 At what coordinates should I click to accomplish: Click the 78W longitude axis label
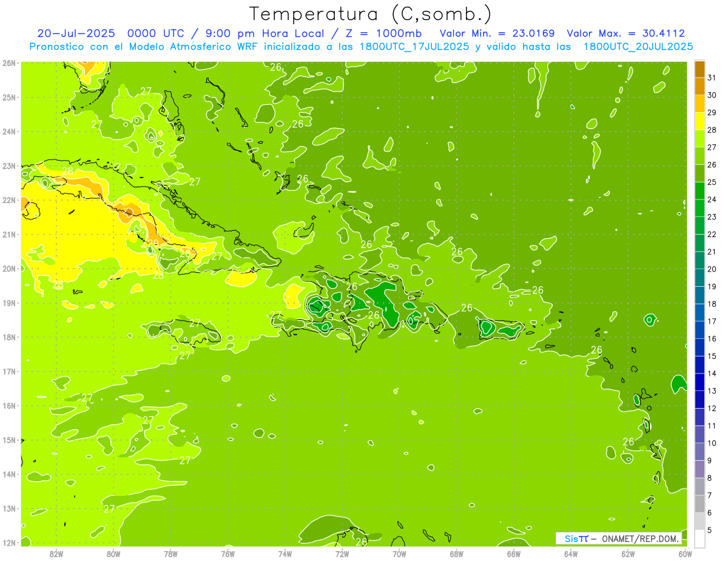click(170, 553)
